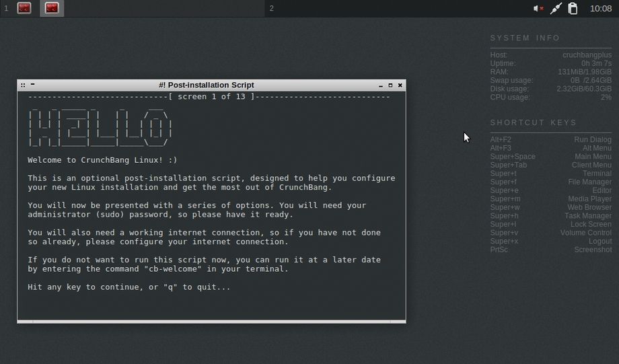Click the "#! Post-installation Script" title text
The width and height of the screenshot is (619, 364).
207,85
